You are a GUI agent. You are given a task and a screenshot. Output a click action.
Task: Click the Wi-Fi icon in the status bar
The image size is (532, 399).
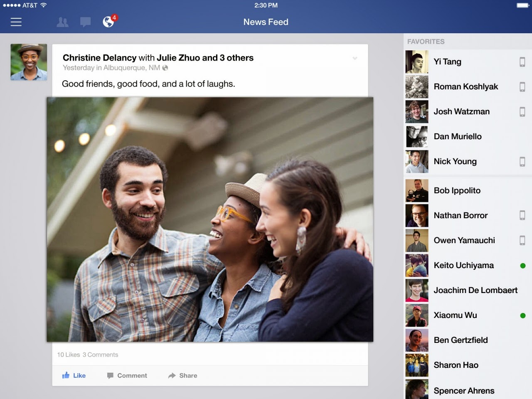pos(43,5)
